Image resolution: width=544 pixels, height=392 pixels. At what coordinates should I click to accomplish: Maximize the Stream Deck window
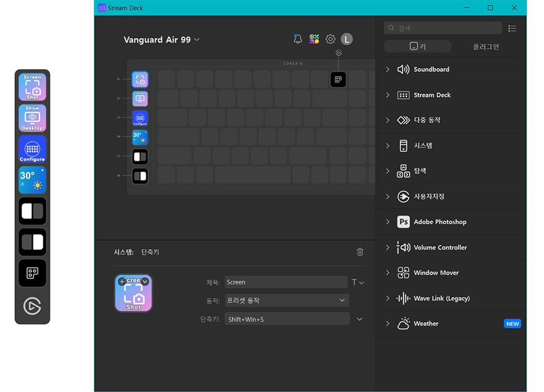click(x=490, y=7)
